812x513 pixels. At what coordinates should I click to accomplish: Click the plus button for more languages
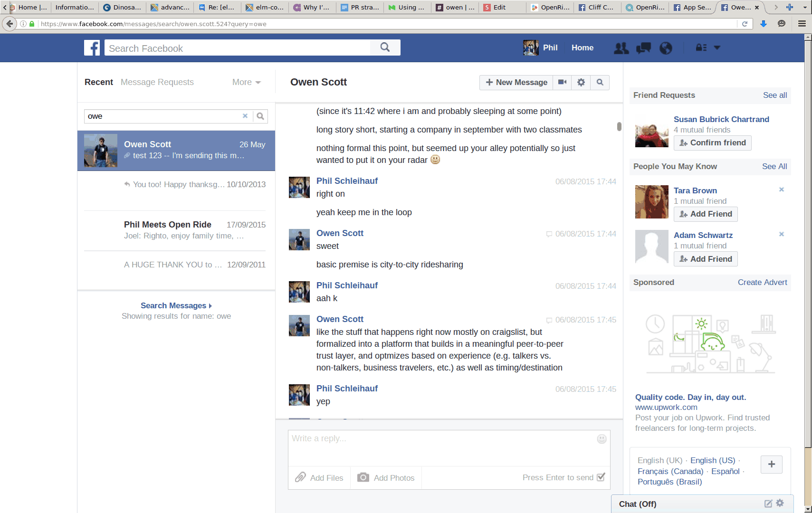click(x=772, y=464)
